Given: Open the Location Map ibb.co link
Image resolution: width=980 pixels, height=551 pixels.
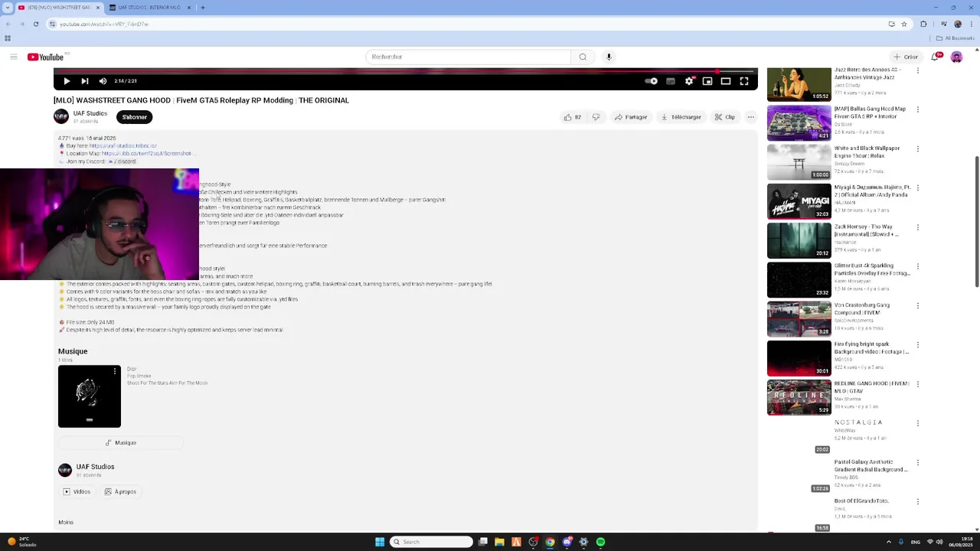Looking at the screenshot, I should pos(149,153).
